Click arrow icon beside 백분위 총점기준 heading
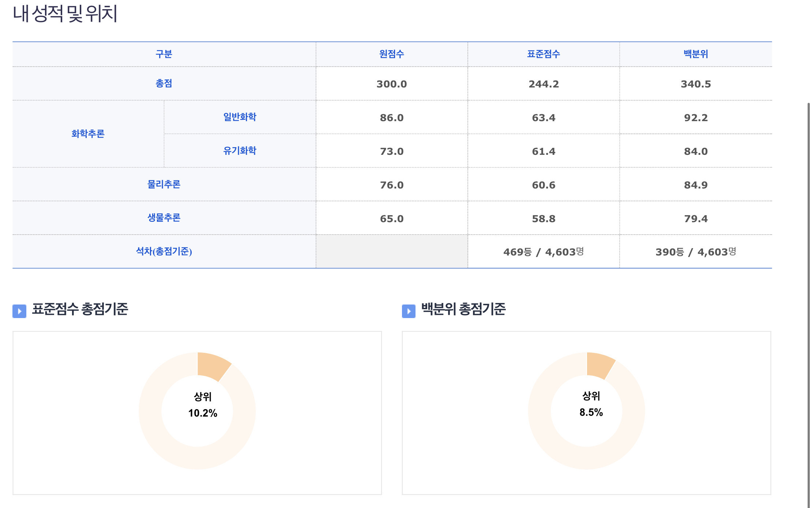 (x=409, y=311)
